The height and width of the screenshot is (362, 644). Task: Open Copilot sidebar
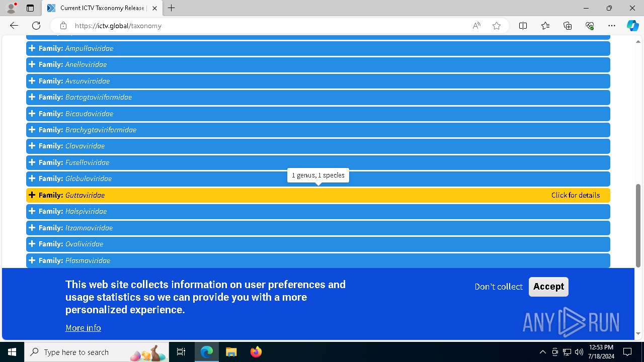(x=632, y=26)
